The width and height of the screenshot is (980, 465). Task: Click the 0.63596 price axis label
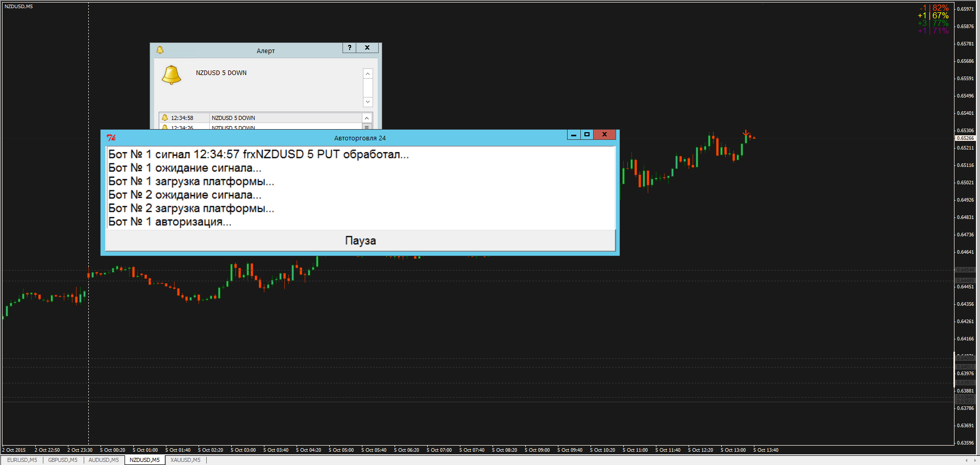pos(965,443)
